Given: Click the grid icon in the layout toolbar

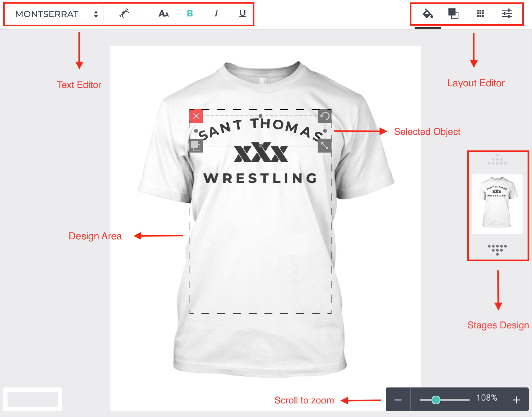Looking at the screenshot, I should click(x=480, y=14).
